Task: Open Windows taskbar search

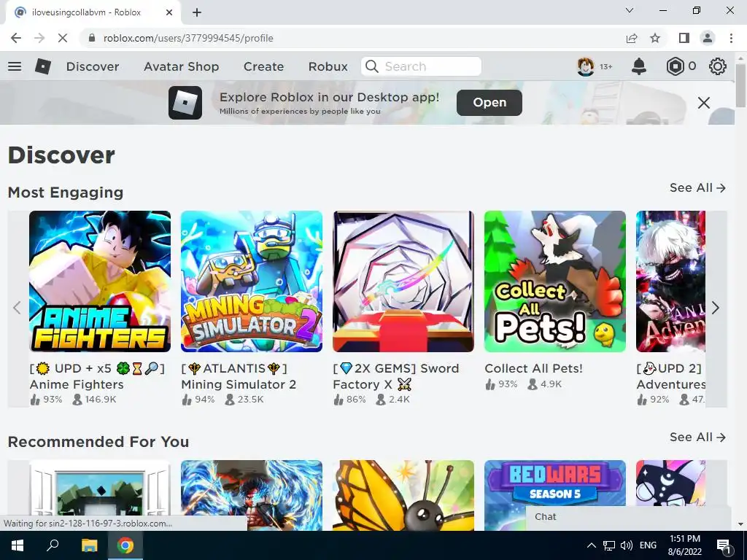Action: tap(53, 545)
